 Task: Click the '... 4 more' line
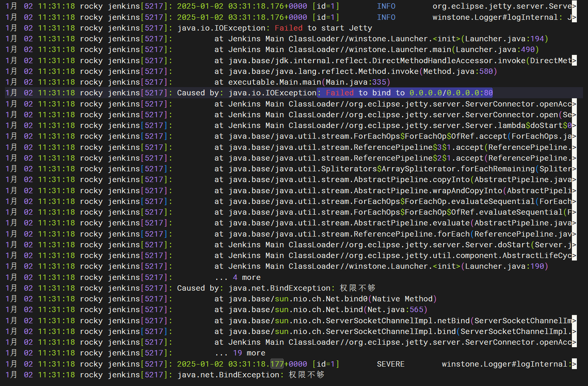(x=237, y=277)
